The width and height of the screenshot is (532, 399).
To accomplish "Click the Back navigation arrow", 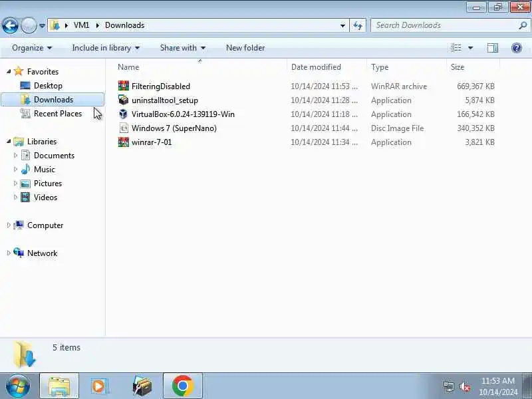I will tap(10, 25).
